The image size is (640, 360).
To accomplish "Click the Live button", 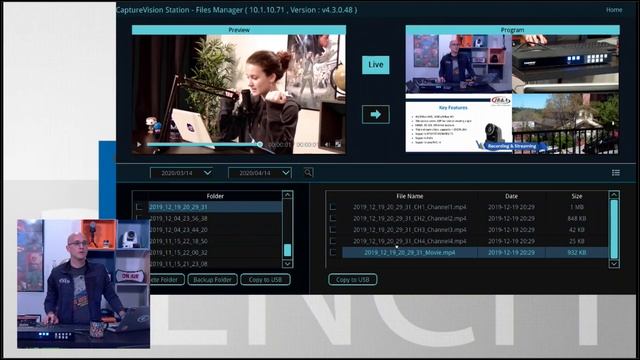I will (x=376, y=65).
